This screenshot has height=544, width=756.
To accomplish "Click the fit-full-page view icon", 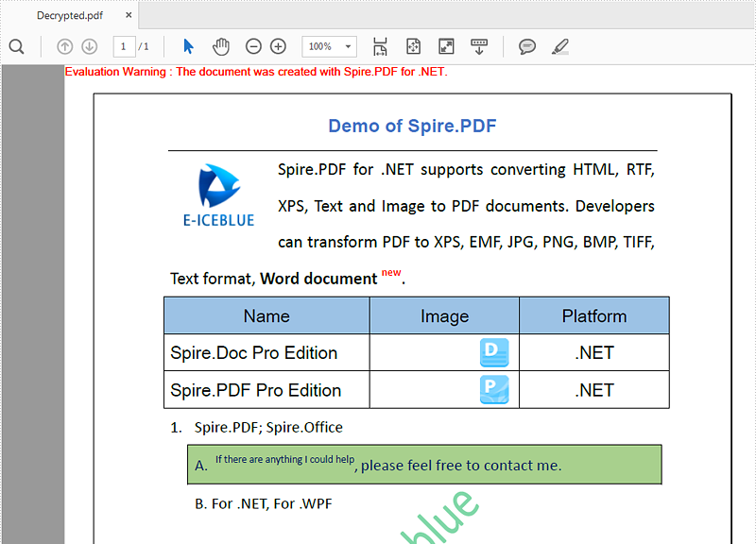I will [412, 45].
